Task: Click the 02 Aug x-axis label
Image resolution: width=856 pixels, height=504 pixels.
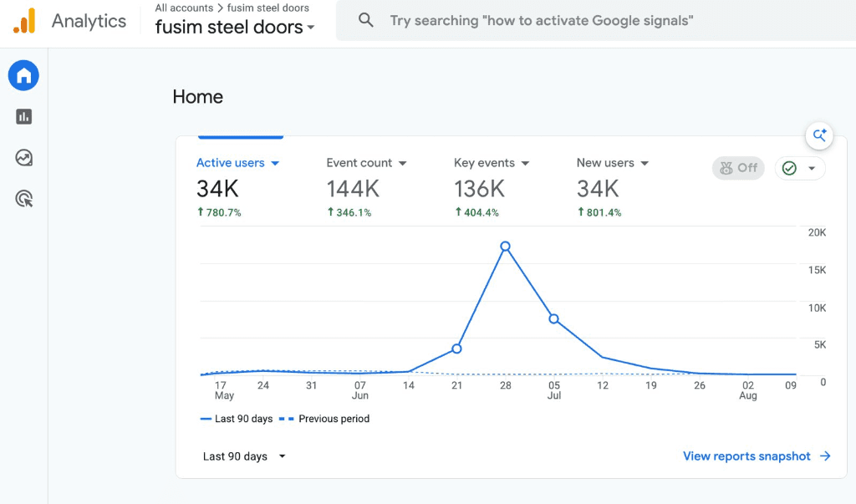Action: coord(748,390)
